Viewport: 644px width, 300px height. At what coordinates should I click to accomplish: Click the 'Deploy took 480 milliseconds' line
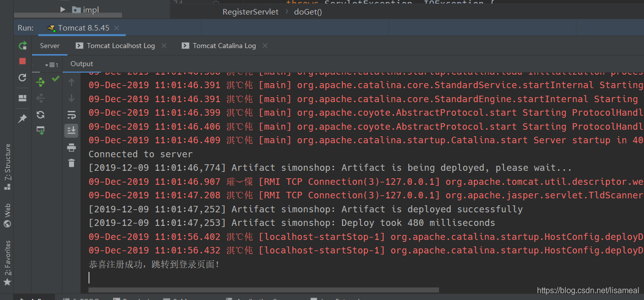(292, 223)
